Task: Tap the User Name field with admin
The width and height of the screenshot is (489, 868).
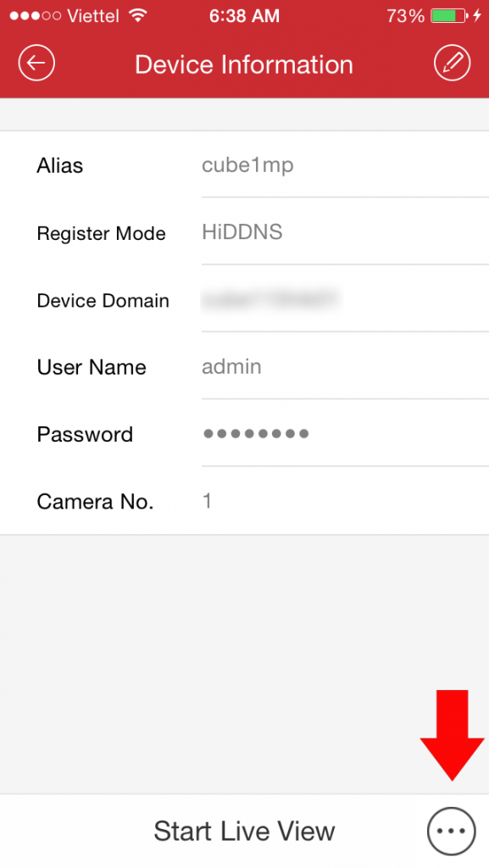Action: coord(345,366)
